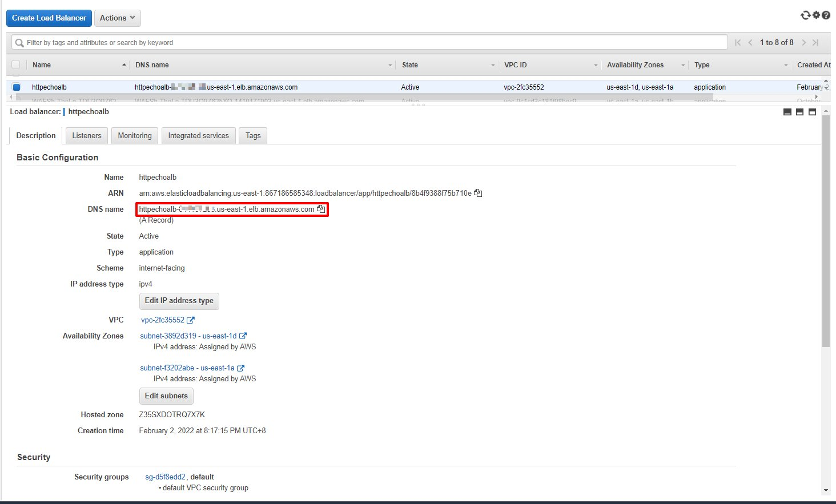The height and width of the screenshot is (504, 836).
Task: Focus the filter by tags search field
Action: coord(371,42)
